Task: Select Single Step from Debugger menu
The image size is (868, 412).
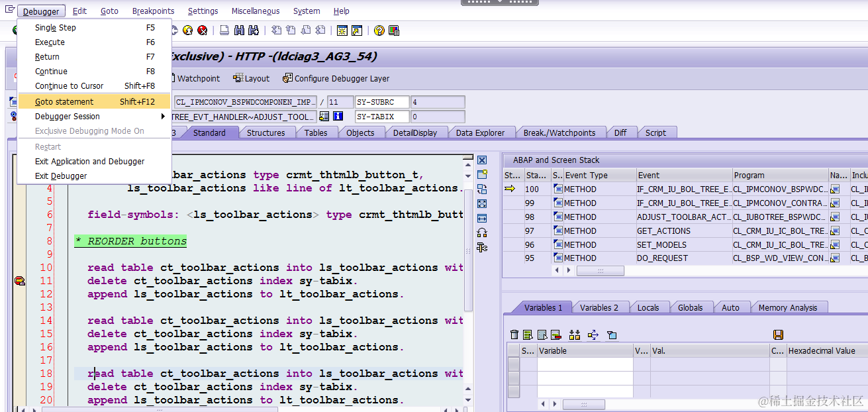Action: pos(95,28)
